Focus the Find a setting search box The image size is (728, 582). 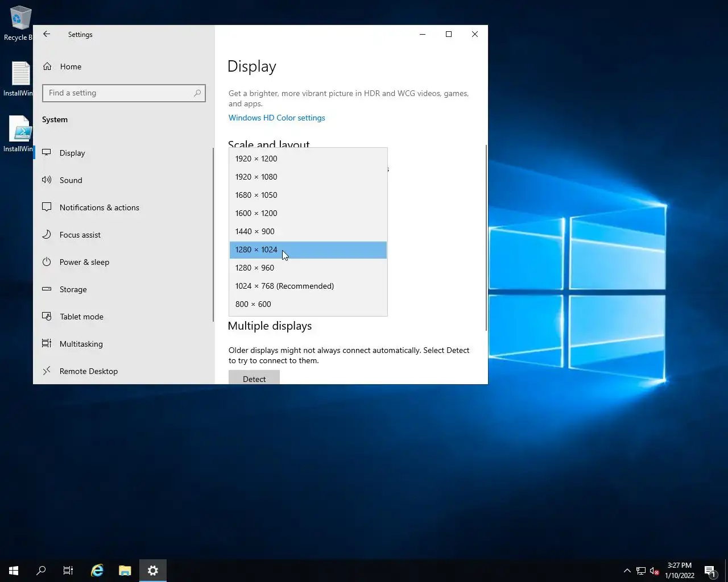(x=124, y=93)
